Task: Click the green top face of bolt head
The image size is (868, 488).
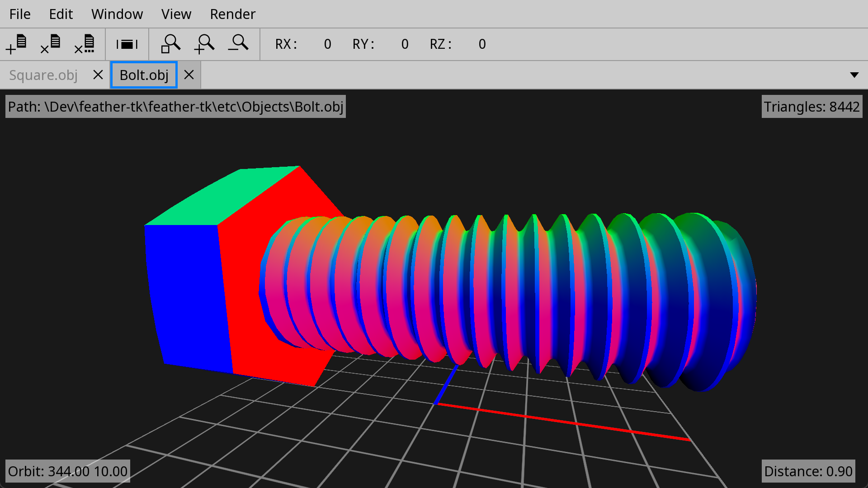Action: [226, 197]
